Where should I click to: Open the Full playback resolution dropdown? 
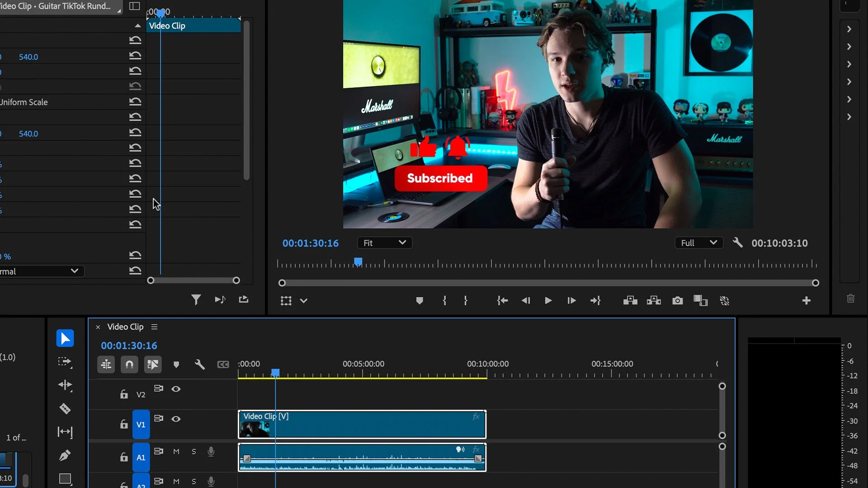pos(698,243)
